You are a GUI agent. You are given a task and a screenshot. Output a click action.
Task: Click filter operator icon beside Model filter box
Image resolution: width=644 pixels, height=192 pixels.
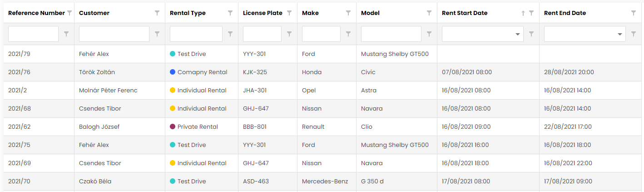point(429,34)
